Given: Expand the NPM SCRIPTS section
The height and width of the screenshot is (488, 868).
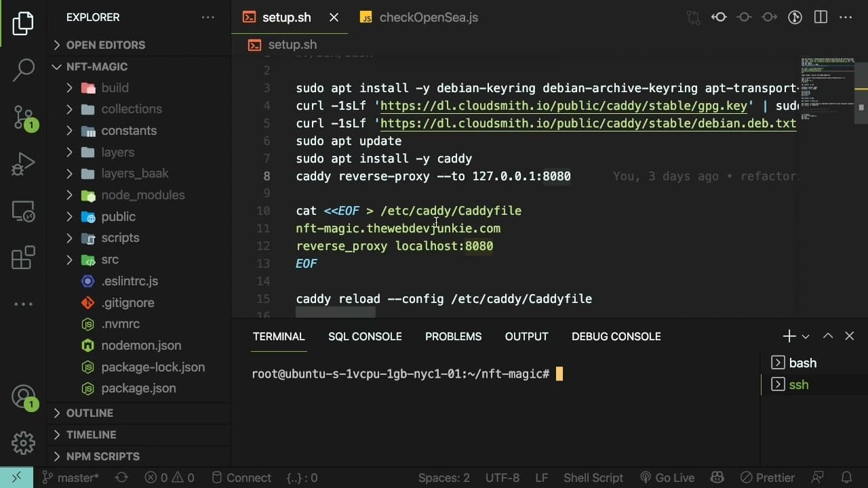Looking at the screenshot, I should pos(139,456).
